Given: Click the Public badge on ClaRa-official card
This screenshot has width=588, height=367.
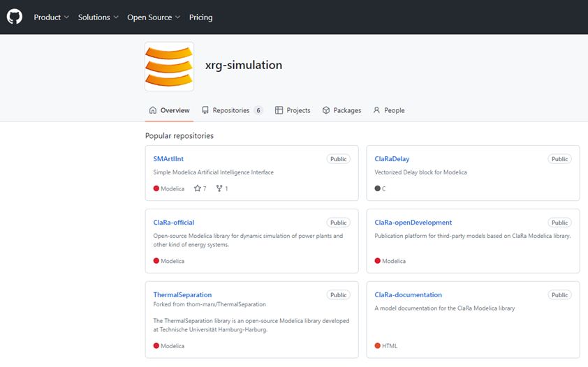Looking at the screenshot, I should [x=338, y=223].
